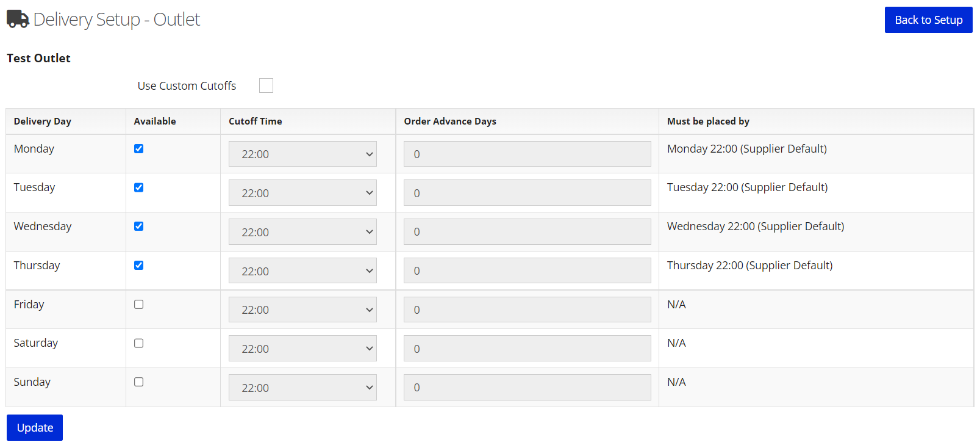Viewport: 980px width, 442px height.
Task: Enable the Use Custom Cutoffs checkbox
Action: [266, 85]
